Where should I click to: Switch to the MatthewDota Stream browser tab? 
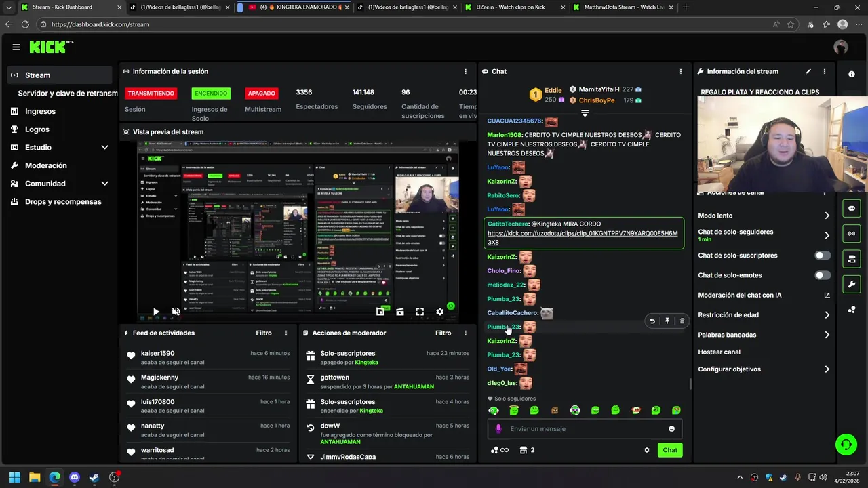622,7
